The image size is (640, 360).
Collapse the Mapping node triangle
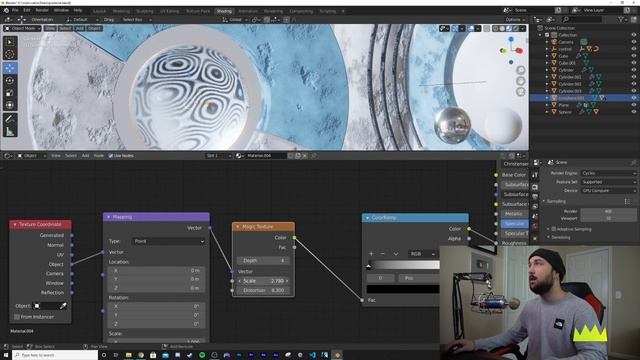pos(109,217)
